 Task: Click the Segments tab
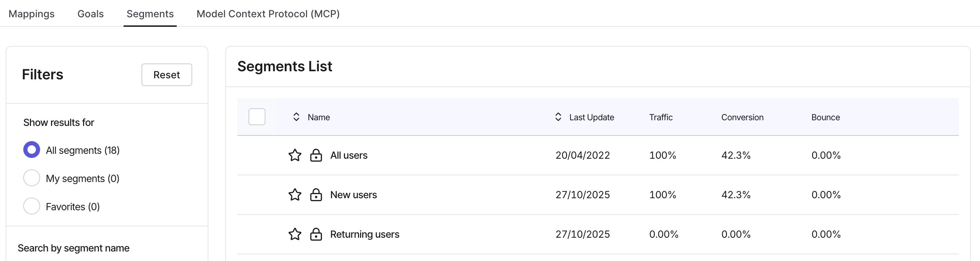click(150, 14)
